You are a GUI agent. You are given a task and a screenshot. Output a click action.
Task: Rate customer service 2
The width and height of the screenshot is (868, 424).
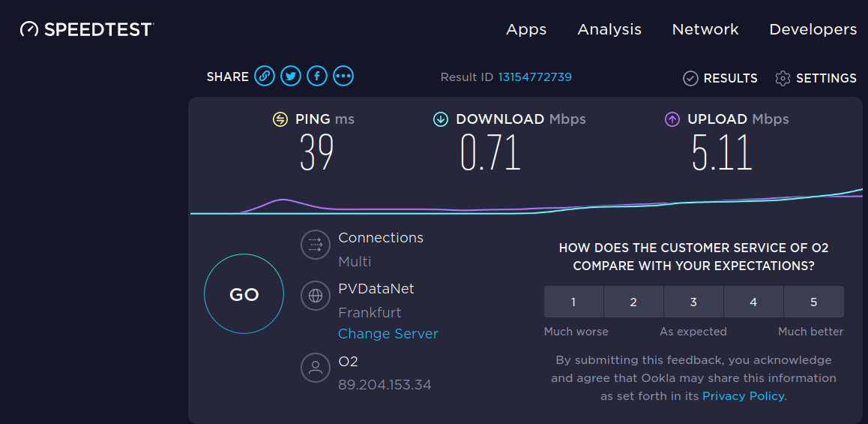pyautogui.click(x=633, y=302)
